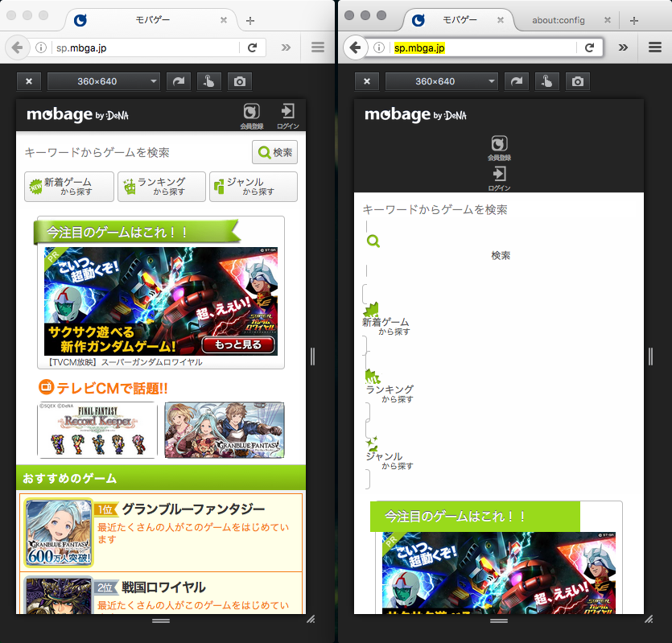
Task: Click keyword search field in right page
Action: click(499, 209)
